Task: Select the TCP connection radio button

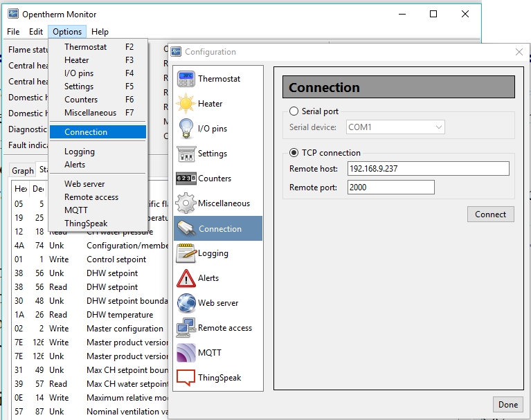Action: [x=294, y=153]
